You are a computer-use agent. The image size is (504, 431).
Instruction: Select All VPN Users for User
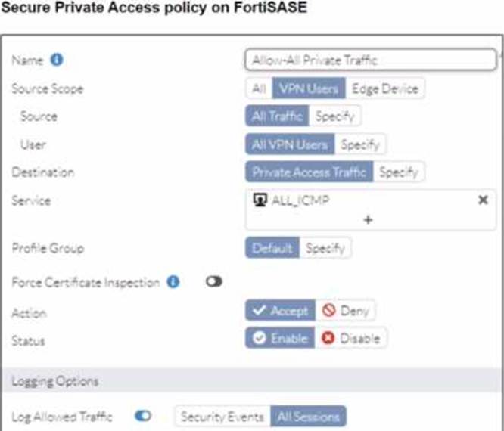pyautogui.click(x=290, y=144)
